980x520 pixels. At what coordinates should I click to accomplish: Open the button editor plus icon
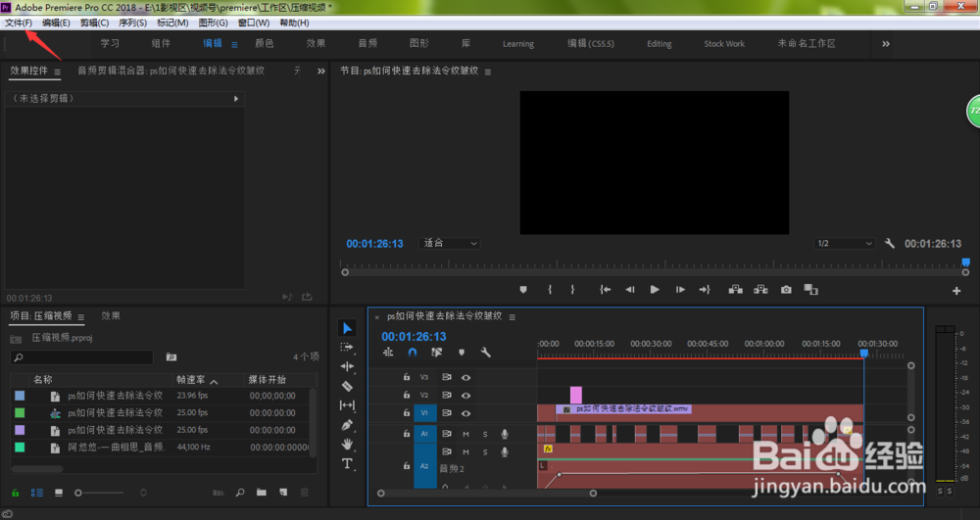(956, 291)
